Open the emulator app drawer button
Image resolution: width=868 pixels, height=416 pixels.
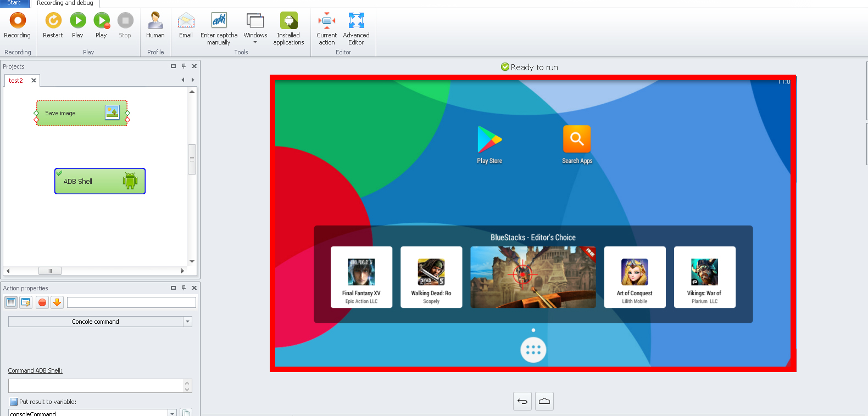533,350
